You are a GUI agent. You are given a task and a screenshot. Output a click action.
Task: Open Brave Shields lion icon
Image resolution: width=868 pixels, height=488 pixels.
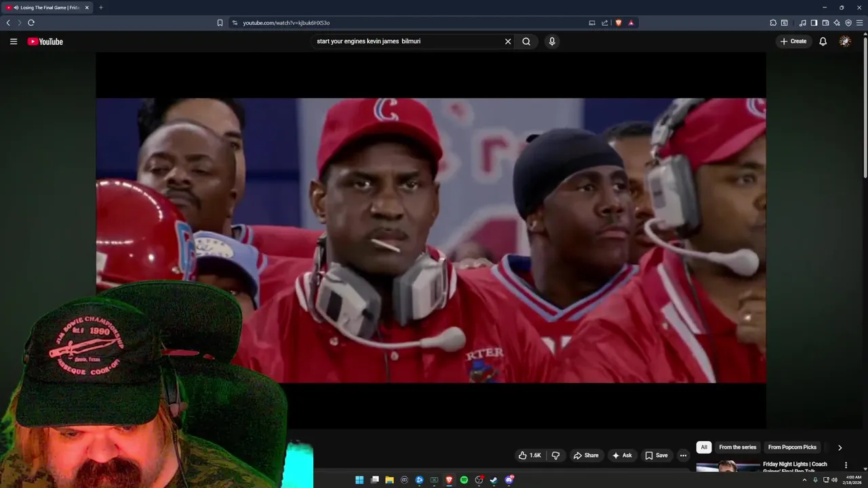618,22
